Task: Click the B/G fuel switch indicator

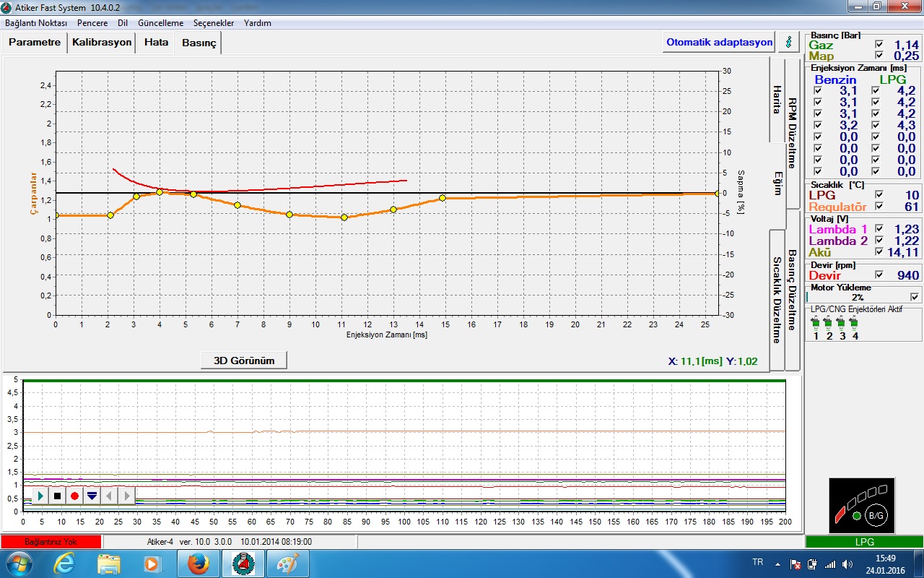Action: (x=876, y=516)
